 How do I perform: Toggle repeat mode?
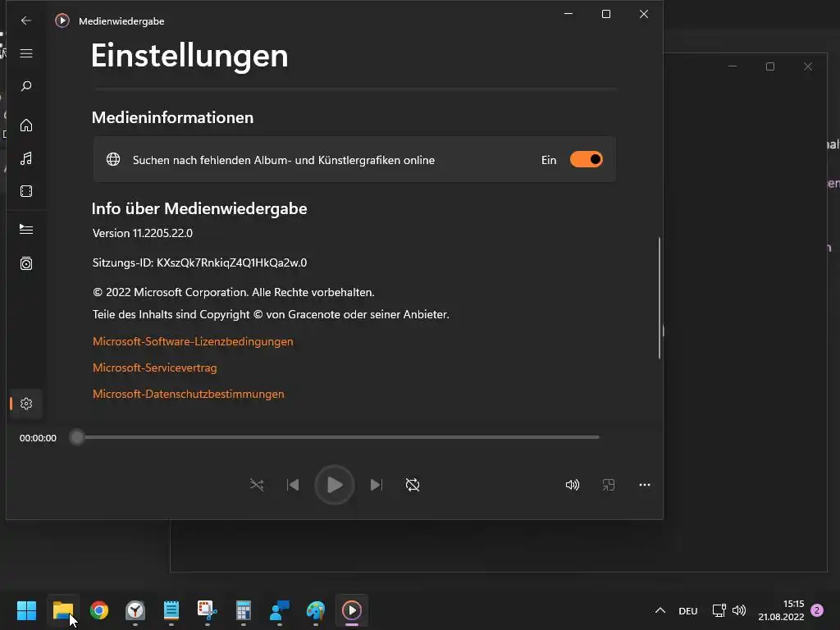(x=413, y=485)
